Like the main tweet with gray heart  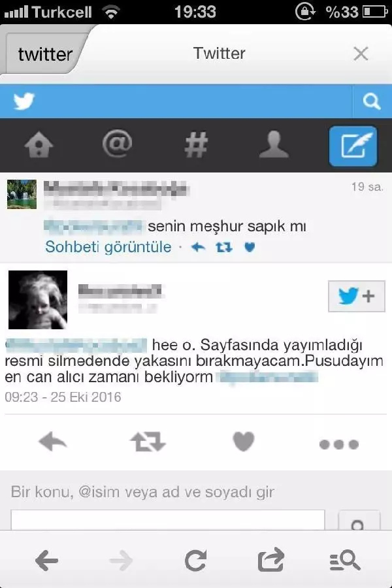click(x=244, y=441)
